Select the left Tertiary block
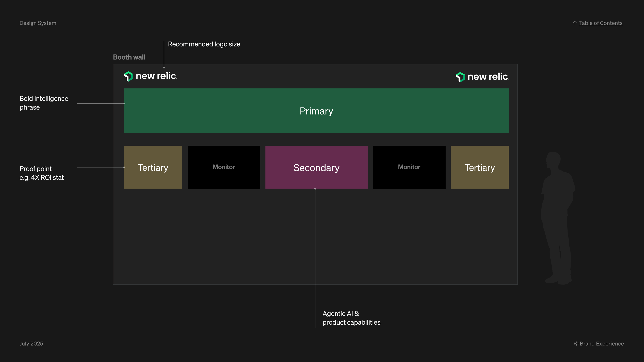Screen dimensions: 644x362 click(x=153, y=167)
